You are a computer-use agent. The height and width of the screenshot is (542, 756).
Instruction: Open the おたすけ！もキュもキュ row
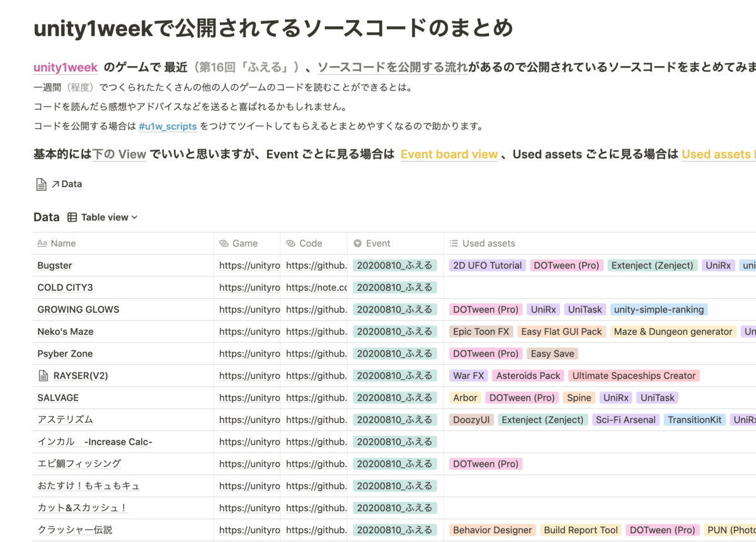coord(88,486)
